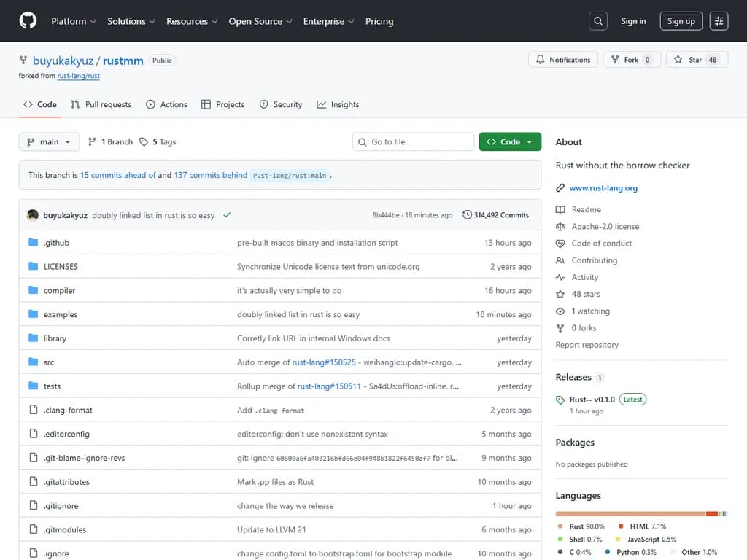
Task: Click the Sign up button
Action: [x=681, y=21]
